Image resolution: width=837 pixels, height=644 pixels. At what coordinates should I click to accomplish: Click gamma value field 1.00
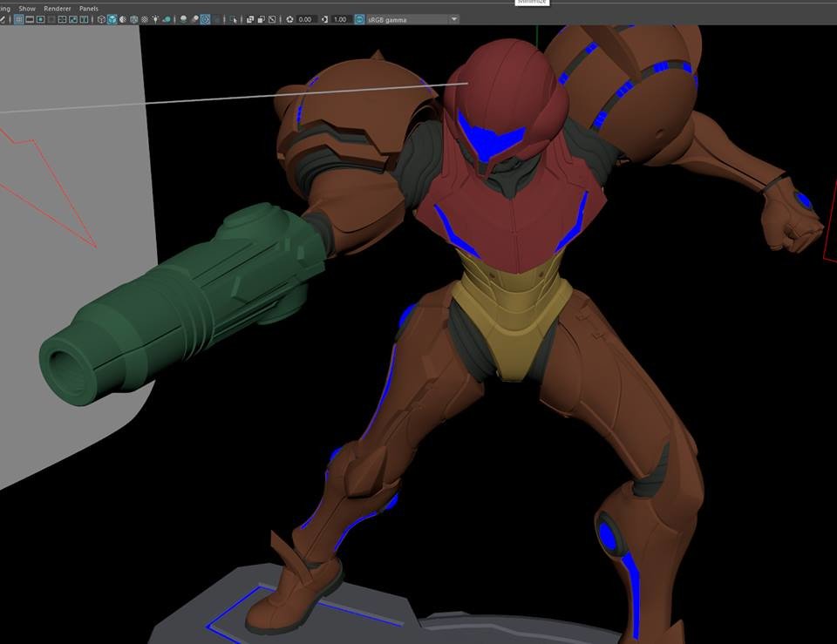(342, 19)
